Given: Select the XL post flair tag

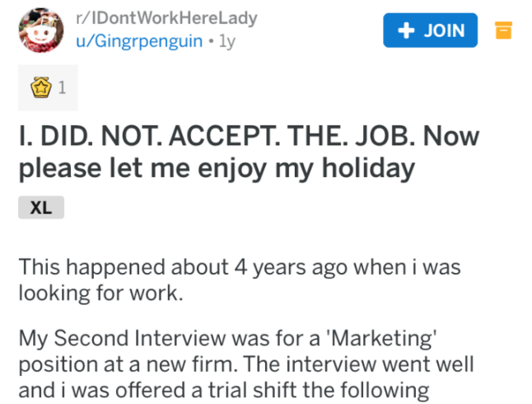Looking at the screenshot, I should (40, 208).
